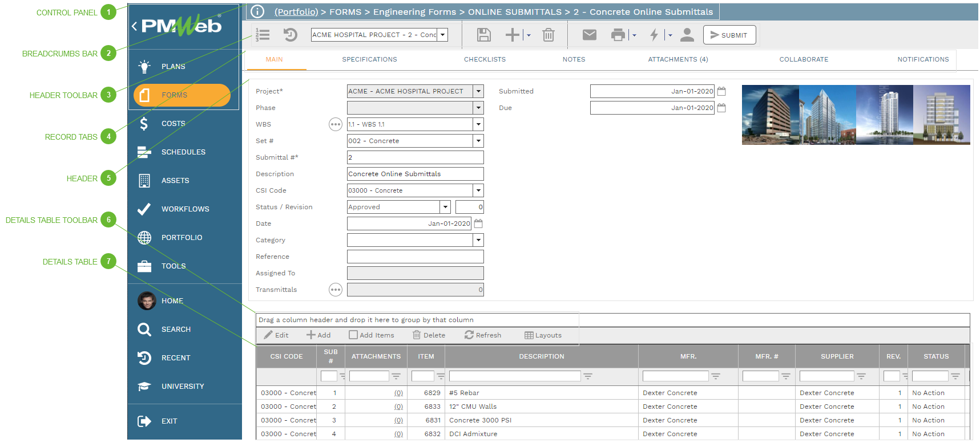Click the Exit icon in sidebar
Image resolution: width=980 pixels, height=443 pixels.
[x=144, y=421]
